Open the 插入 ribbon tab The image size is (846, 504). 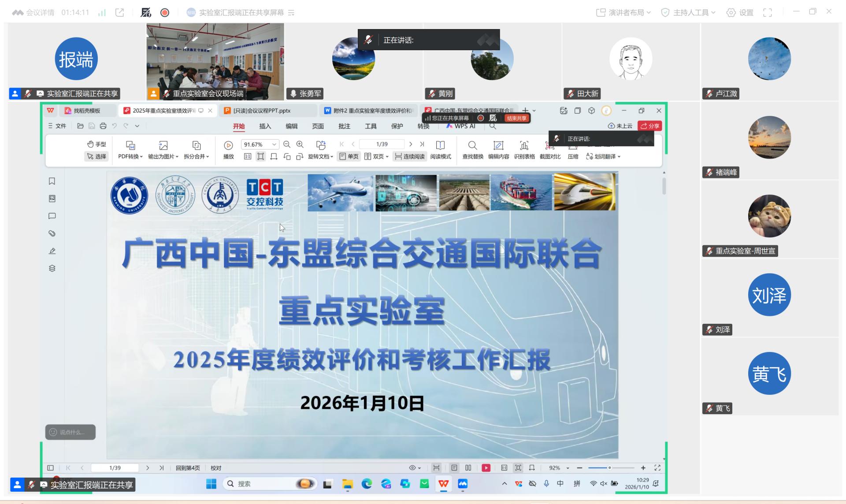[x=265, y=126]
